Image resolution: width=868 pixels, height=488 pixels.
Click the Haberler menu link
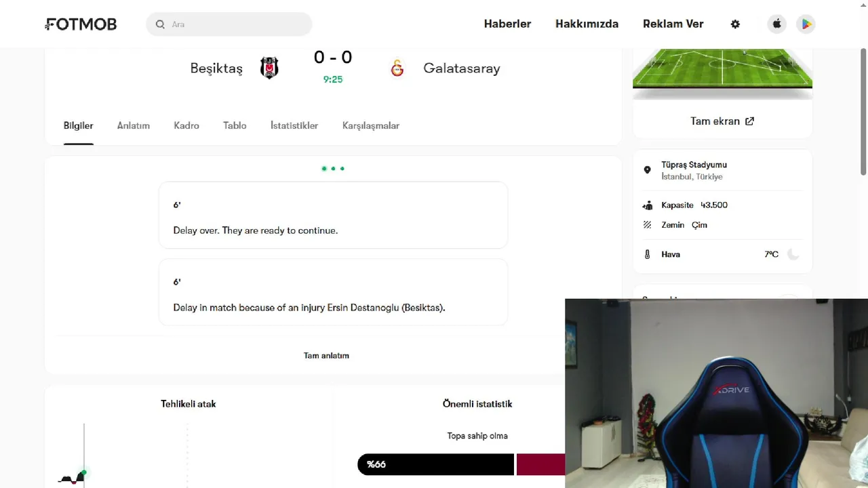507,24
